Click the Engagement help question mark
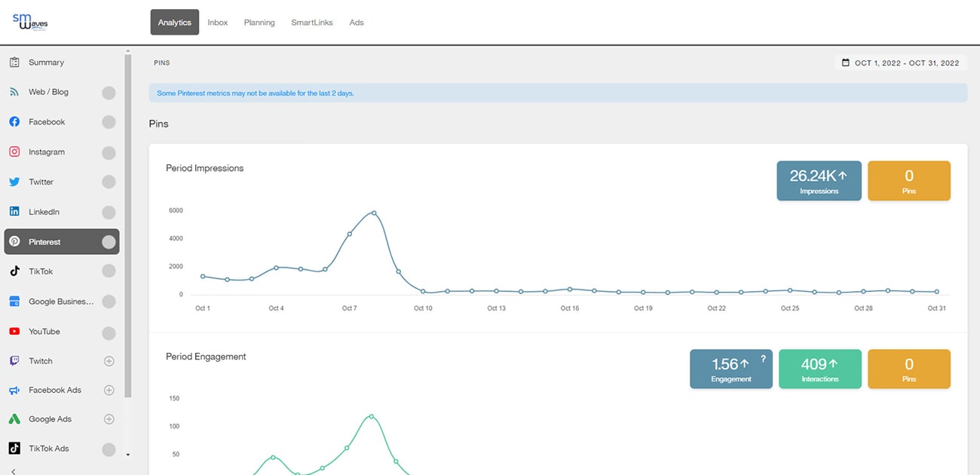 [763, 359]
